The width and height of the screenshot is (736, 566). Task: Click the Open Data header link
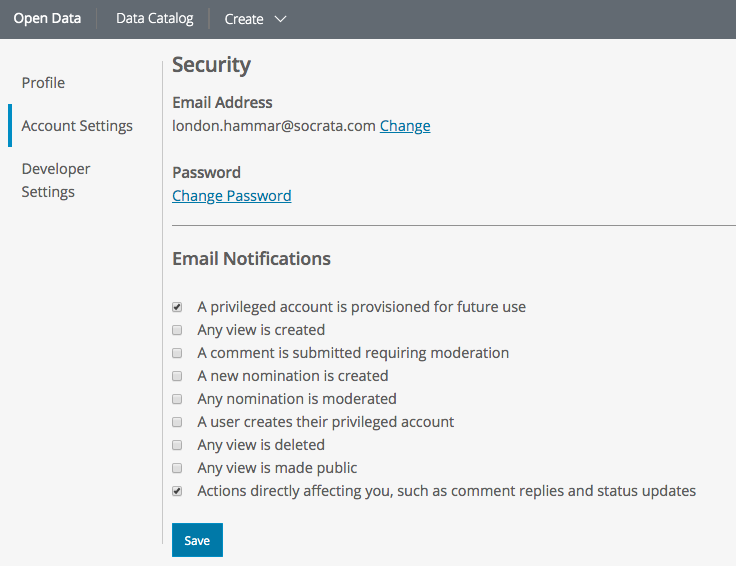pyautogui.click(x=47, y=18)
